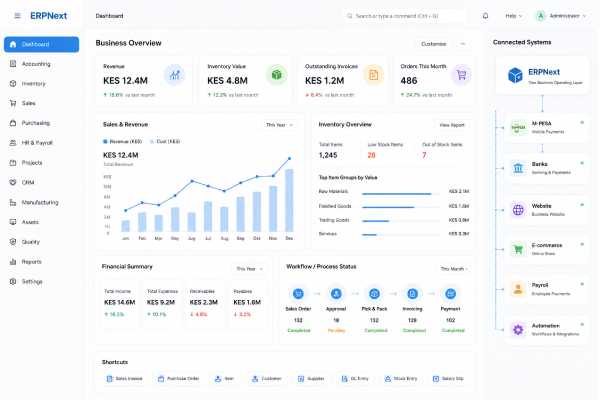Toggle the Cost (KES) chart legend
Screen dimensions: 600x400
click(x=165, y=142)
